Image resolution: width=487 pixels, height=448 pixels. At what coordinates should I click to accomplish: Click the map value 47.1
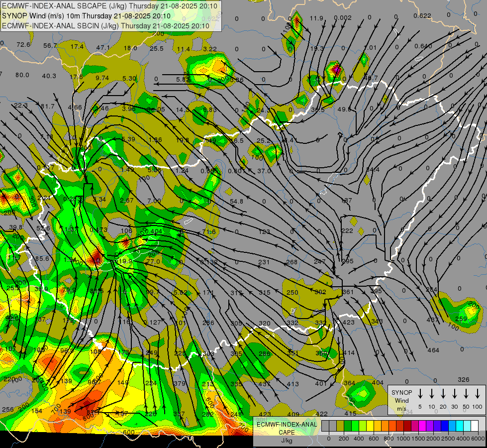[103, 48]
